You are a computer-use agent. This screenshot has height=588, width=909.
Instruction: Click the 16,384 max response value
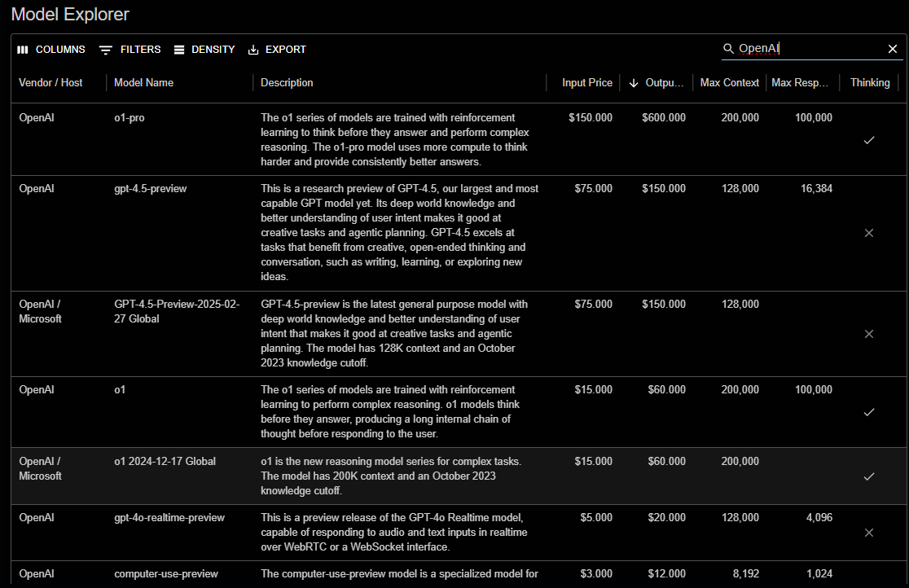pos(816,189)
